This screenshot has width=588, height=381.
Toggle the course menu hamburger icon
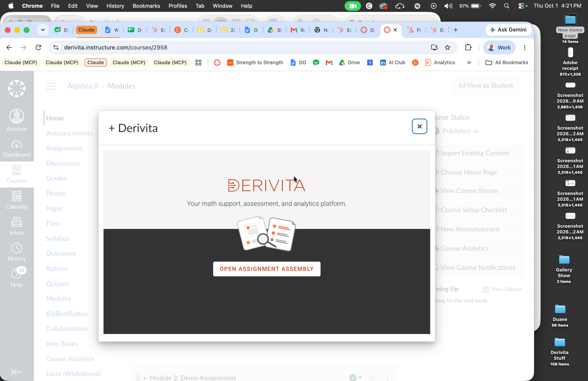click(x=51, y=86)
